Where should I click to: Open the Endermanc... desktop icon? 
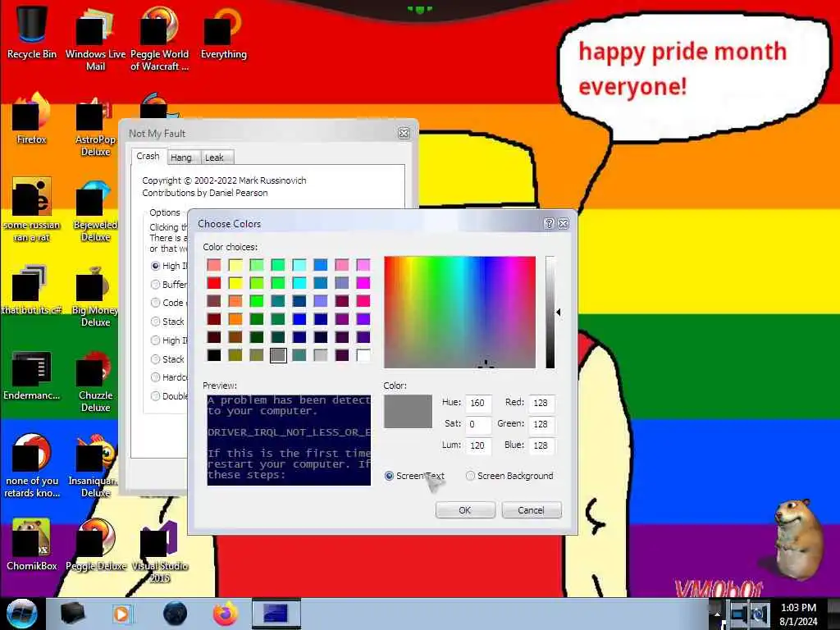tap(32, 374)
